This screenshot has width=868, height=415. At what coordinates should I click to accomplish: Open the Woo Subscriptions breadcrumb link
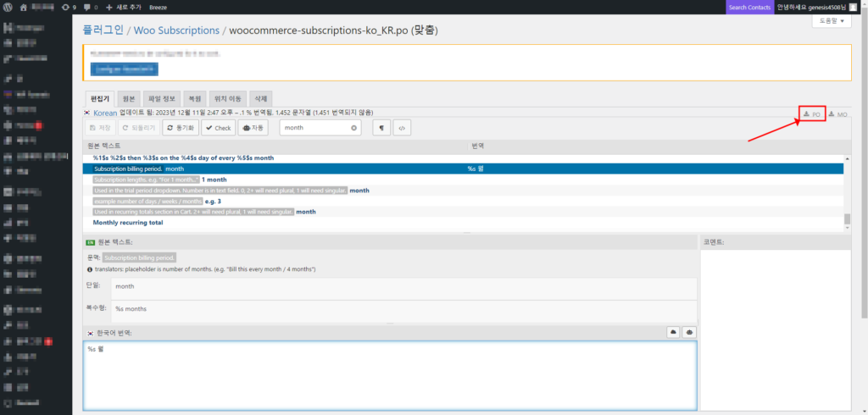pyautogui.click(x=176, y=30)
